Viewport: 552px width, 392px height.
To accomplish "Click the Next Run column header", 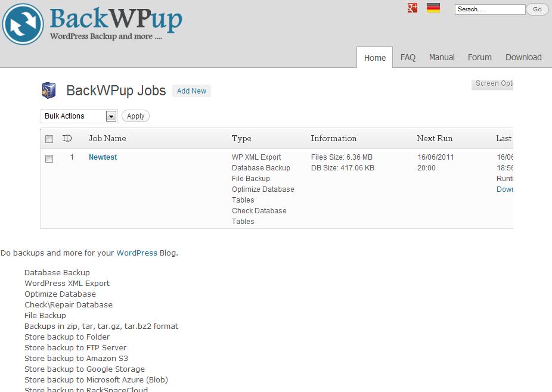I will [x=435, y=138].
